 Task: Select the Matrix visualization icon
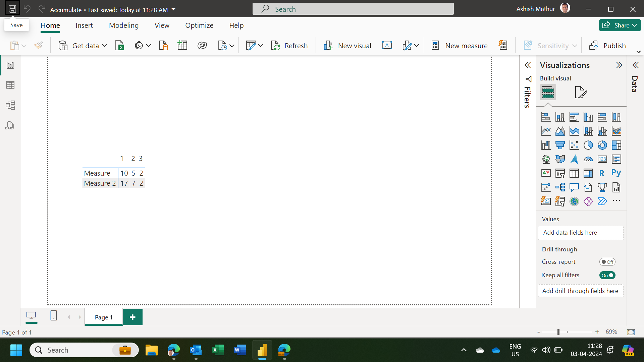[x=588, y=173]
